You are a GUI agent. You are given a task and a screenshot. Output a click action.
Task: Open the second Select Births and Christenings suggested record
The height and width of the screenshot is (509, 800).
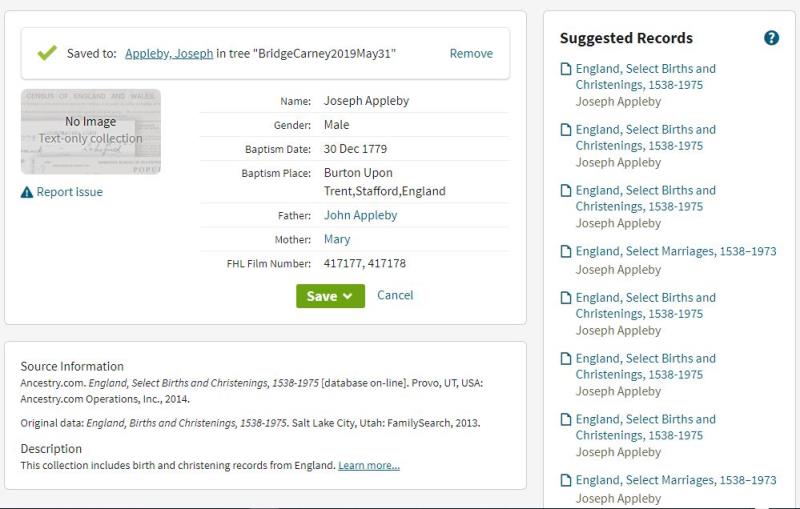(x=645, y=138)
